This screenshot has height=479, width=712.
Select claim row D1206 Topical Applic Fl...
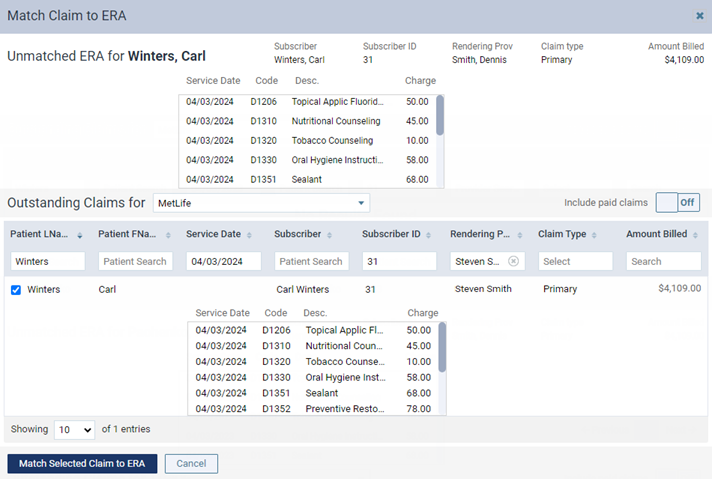point(313,330)
